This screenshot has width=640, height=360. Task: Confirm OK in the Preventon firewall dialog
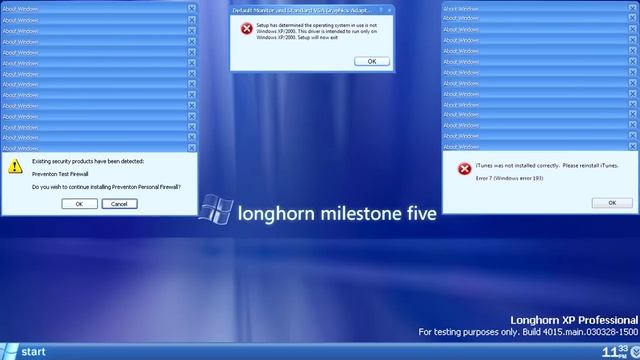tap(80, 204)
